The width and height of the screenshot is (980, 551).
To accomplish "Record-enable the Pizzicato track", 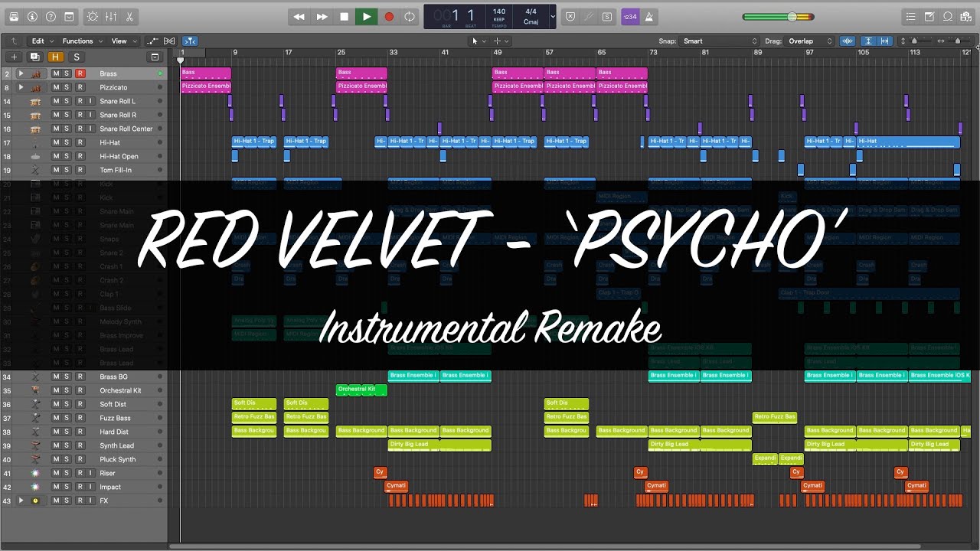I will coord(80,87).
